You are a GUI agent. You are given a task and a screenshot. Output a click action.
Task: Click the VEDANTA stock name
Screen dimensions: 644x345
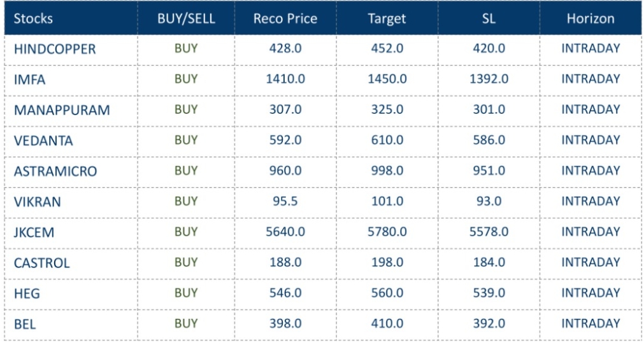(43, 141)
